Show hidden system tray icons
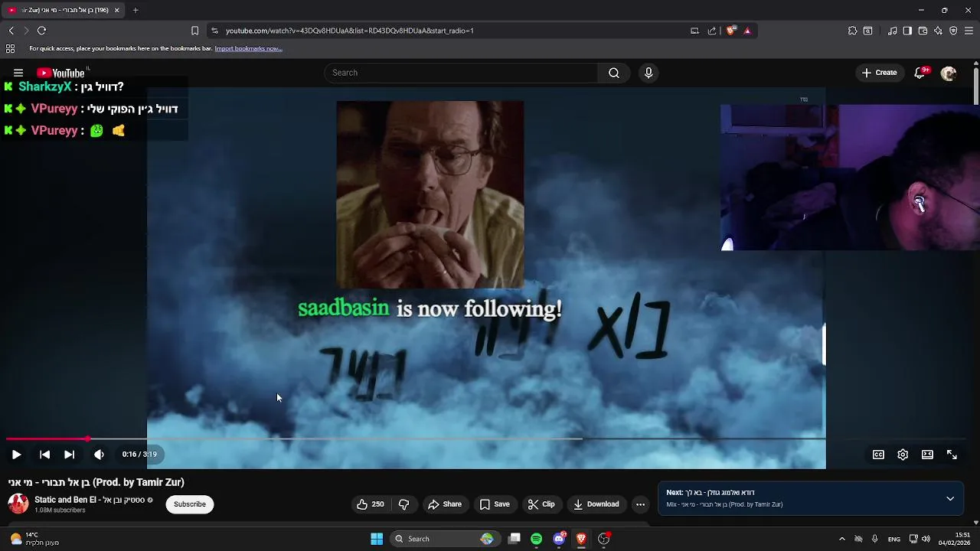980x551 pixels. [841, 539]
